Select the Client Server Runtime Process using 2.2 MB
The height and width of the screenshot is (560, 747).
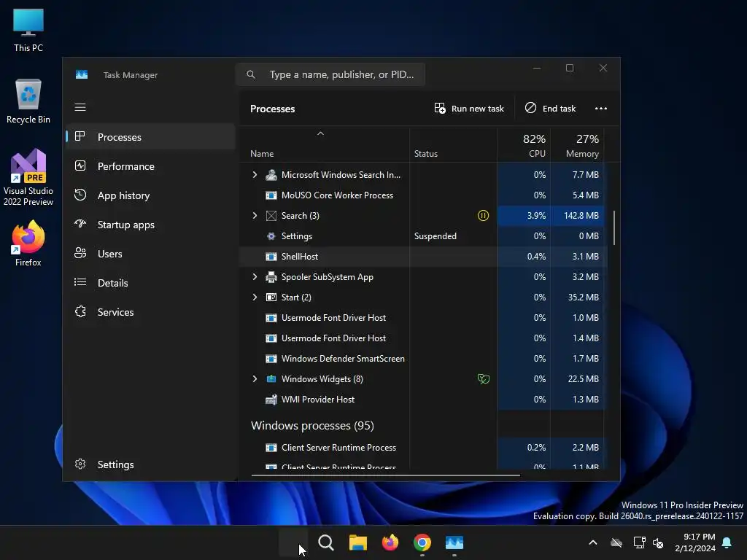tap(338, 448)
